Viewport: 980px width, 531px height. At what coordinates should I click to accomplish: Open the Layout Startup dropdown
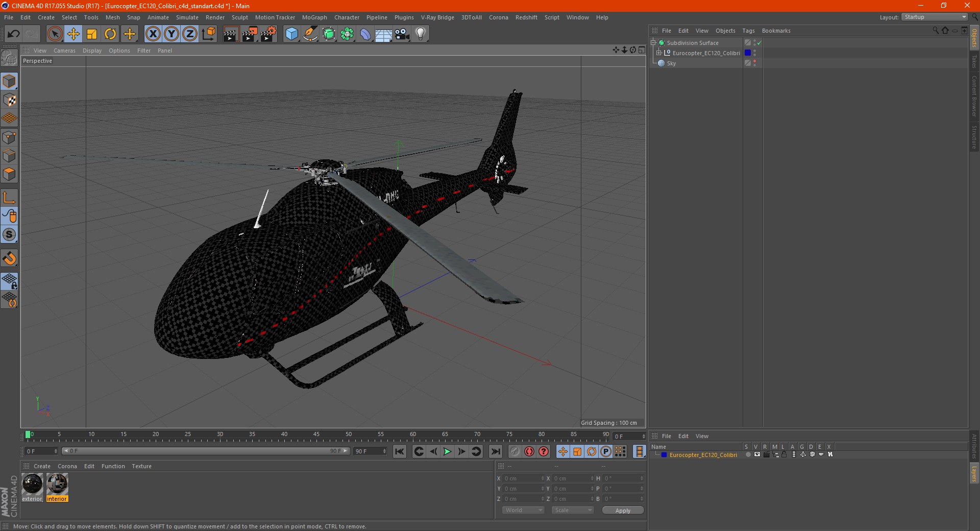(934, 17)
